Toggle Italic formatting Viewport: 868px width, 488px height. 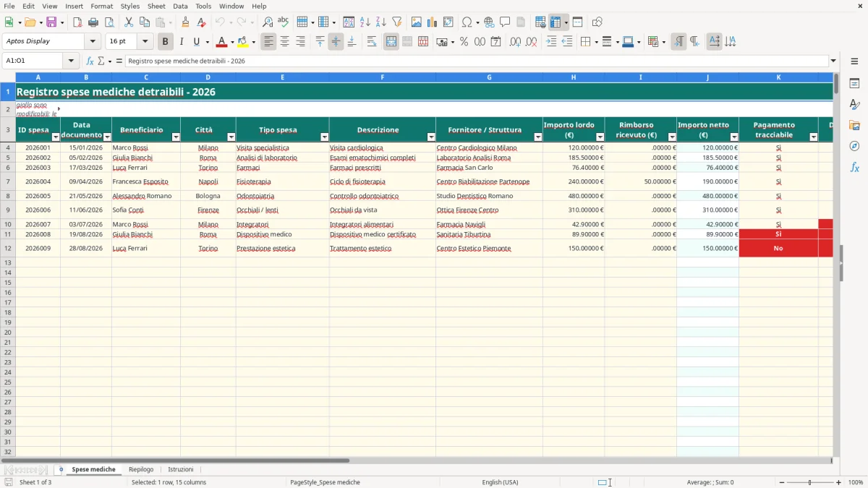point(182,42)
